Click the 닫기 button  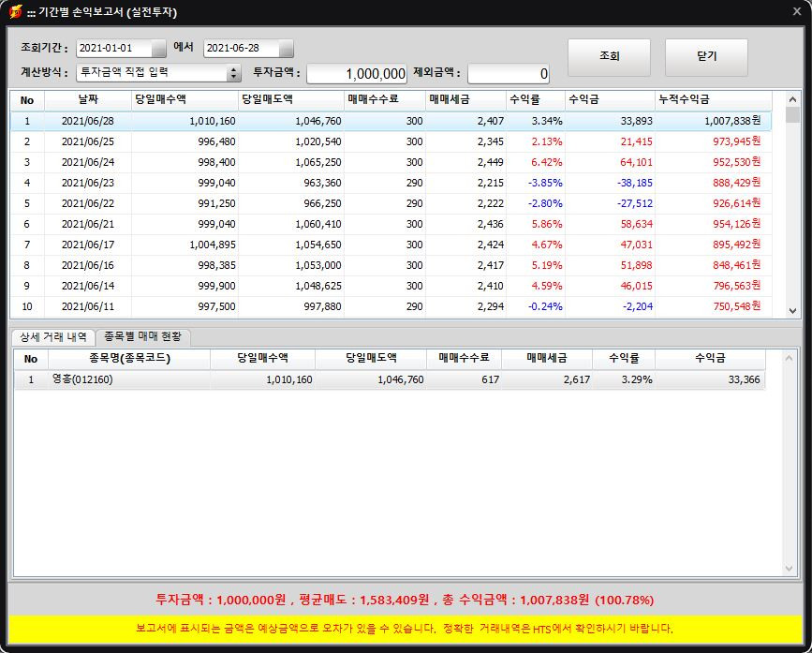(706, 57)
